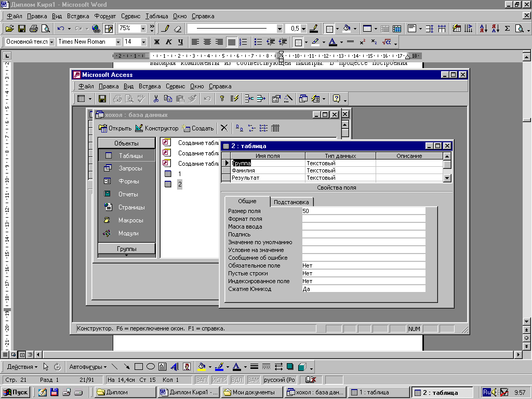Click the Save icon in Access toolbar
The height and width of the screenshot is (399, 532).
(102, 98)
